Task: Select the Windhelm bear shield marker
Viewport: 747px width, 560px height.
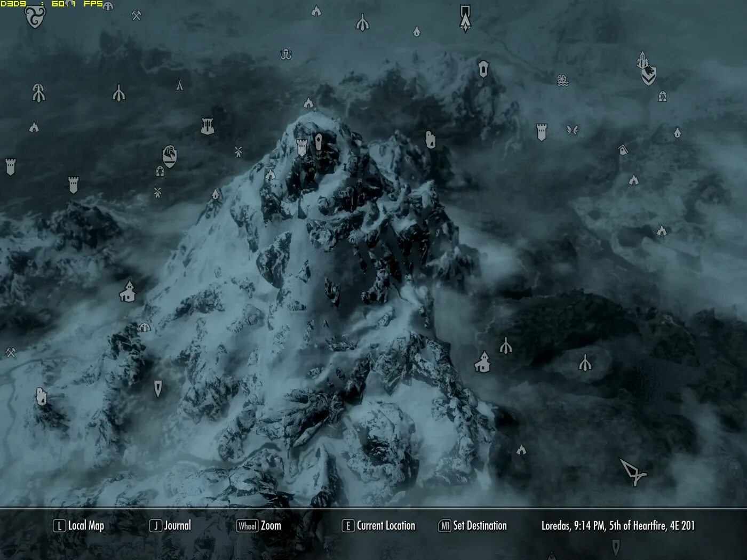Action: [x=648, y=76]
